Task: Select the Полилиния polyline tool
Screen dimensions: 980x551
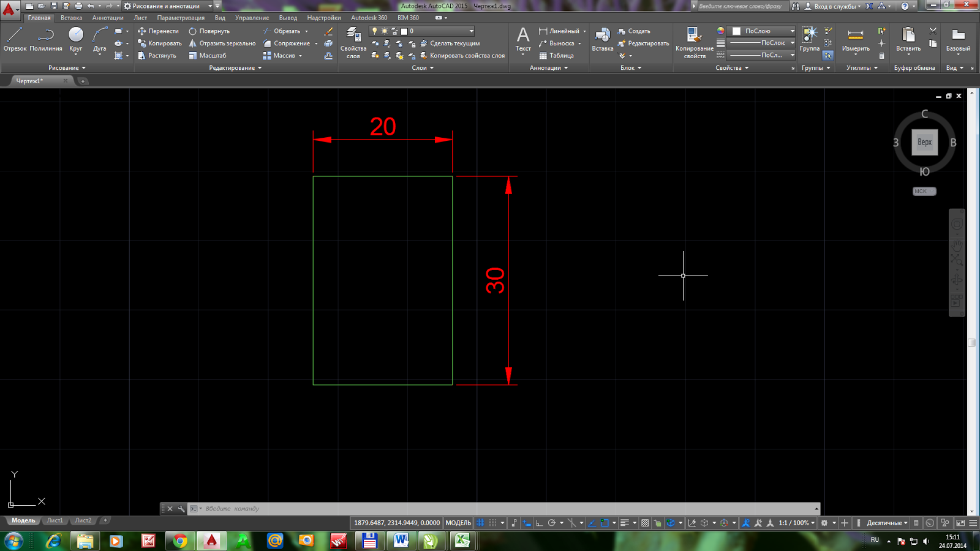Action: pyautogui.click(x=46, y=39)
